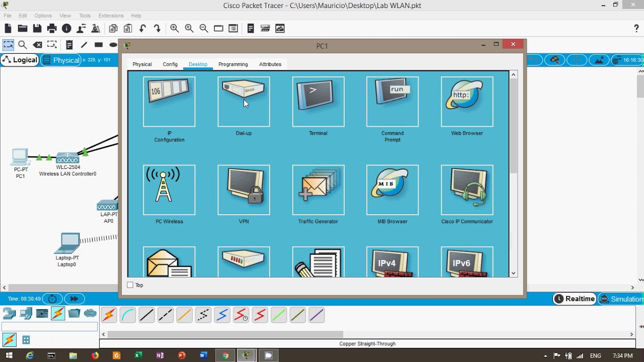Image resolution: width=644 pixels, height=362 pixels.
Task: Click the Network Information icon
Action: (66, 29)
